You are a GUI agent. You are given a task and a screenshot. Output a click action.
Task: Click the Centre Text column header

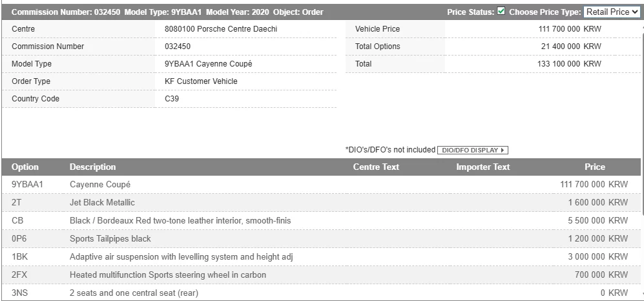376,167
